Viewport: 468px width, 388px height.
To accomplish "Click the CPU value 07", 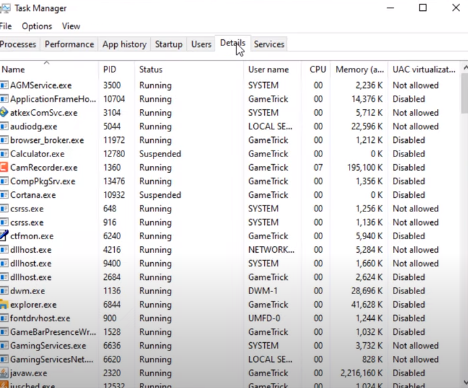I will [318, 167].
